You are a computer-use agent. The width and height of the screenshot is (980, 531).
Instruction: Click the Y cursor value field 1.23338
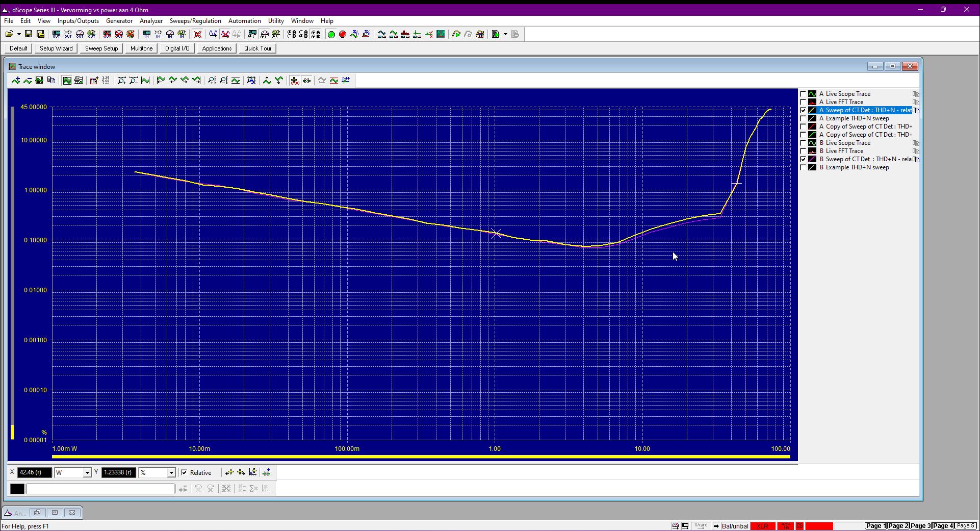pos(119,472)
